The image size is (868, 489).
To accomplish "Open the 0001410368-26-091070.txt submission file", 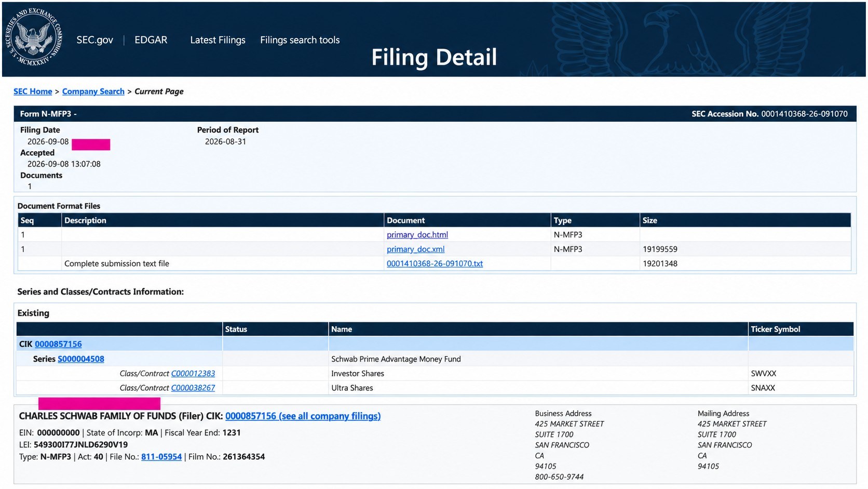I will pos(435,263).
